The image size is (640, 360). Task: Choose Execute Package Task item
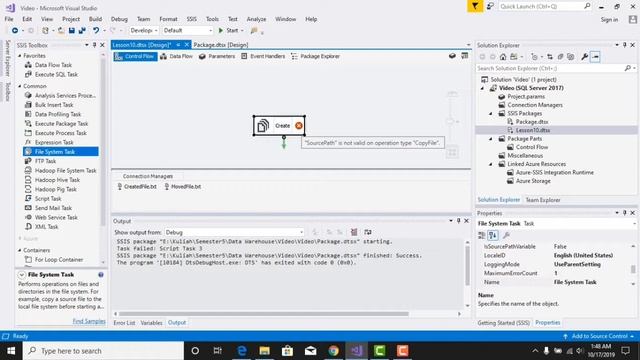(x=61, y=124)
